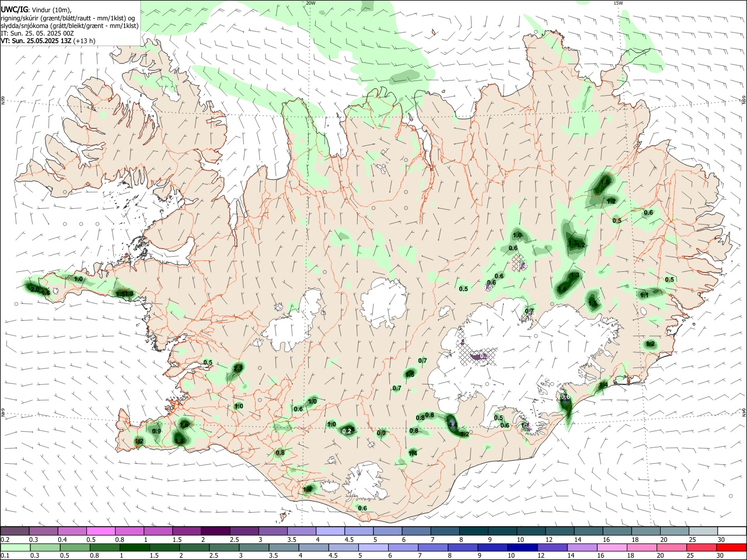Click the 'IT: Sun. 25. 05. 2025 00Z' line
This screenshot has height=560, width=747.
(37, 33)
